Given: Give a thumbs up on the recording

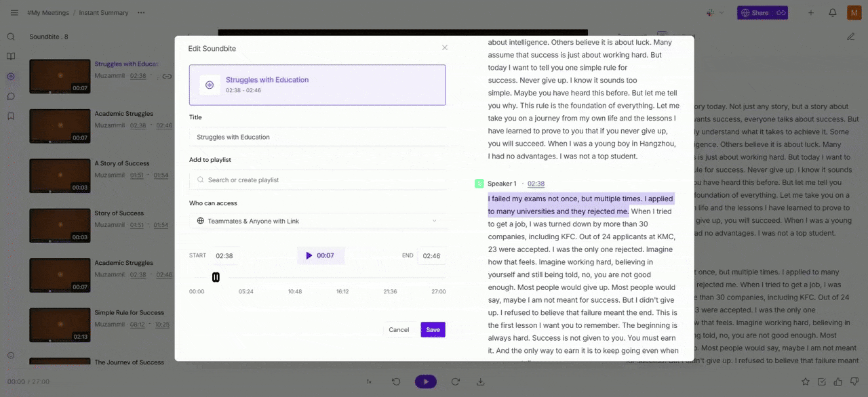Looking at the screenshot, I should tap(838, 381).
